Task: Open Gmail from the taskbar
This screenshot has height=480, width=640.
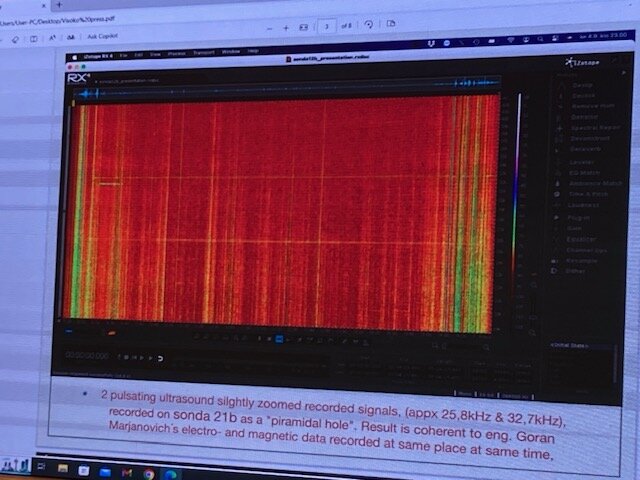Action: pyautogui.click(x=127, y=473)
